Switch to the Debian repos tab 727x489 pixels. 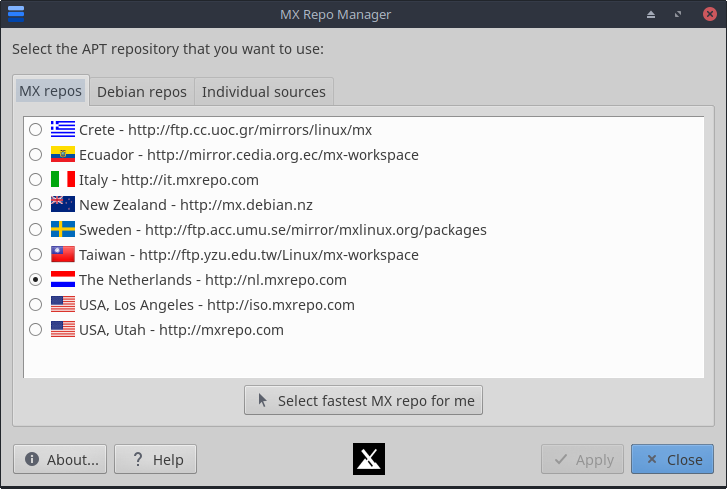[142, 92]
